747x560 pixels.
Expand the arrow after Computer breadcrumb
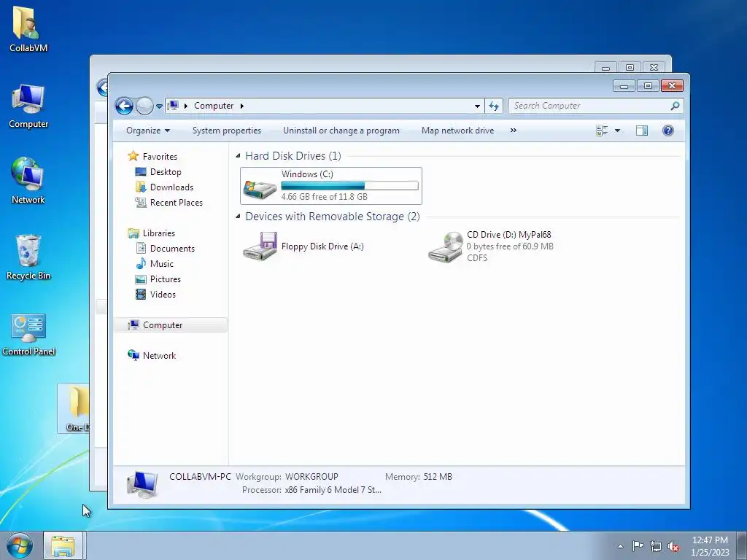(242, 106)
